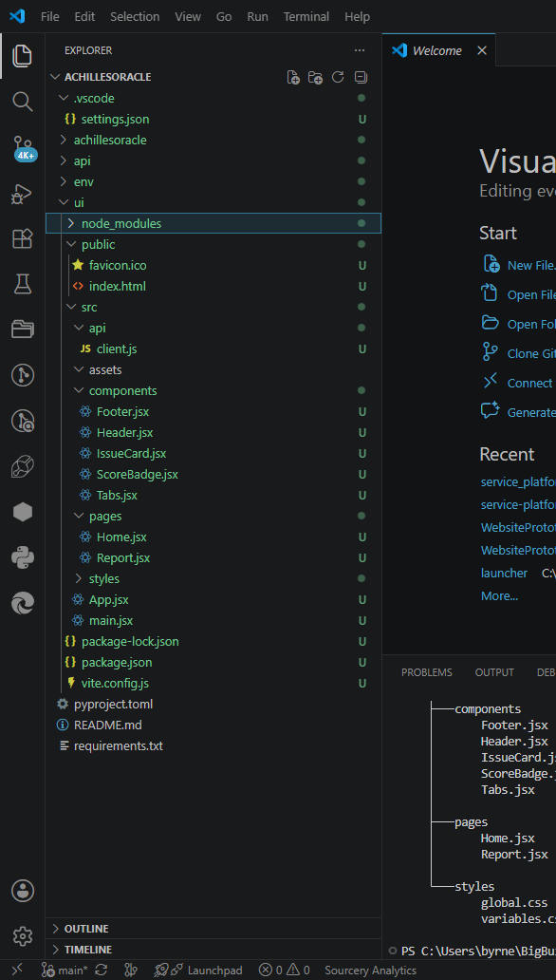Click the VS Code logo icon
The image size is (556, 980).
click(x=17, y=16)
